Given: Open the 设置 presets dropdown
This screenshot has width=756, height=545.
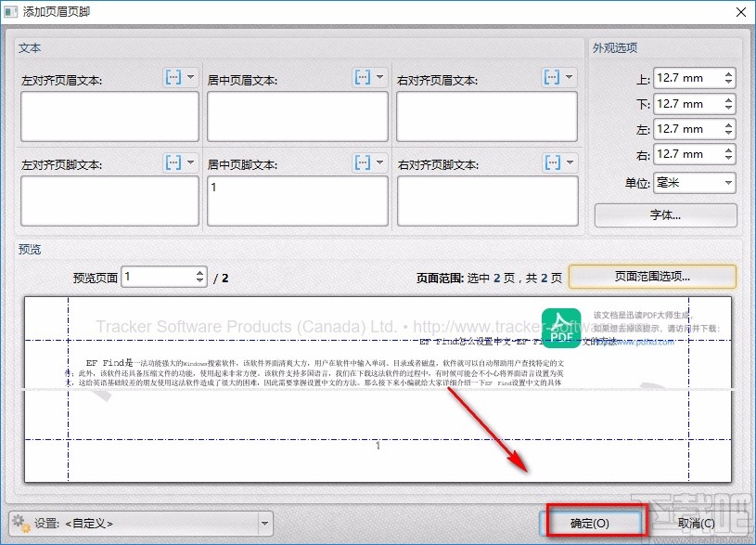Looking at the screenshot, I should point(141,524).
